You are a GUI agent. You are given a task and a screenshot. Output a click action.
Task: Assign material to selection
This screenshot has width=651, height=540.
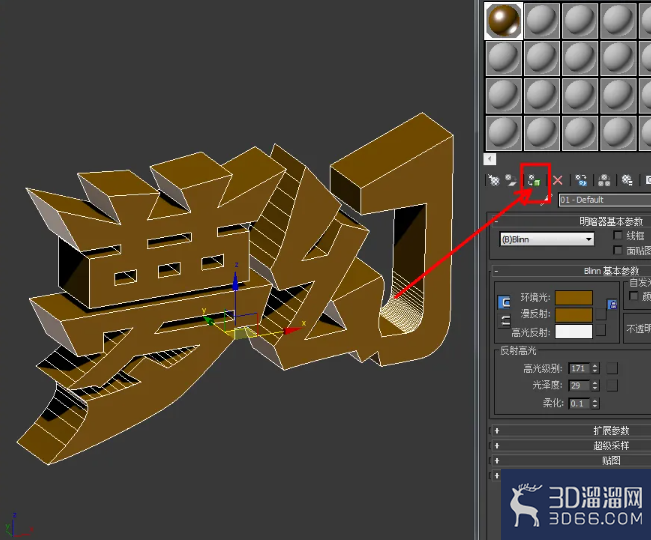[x=534, y=181]
